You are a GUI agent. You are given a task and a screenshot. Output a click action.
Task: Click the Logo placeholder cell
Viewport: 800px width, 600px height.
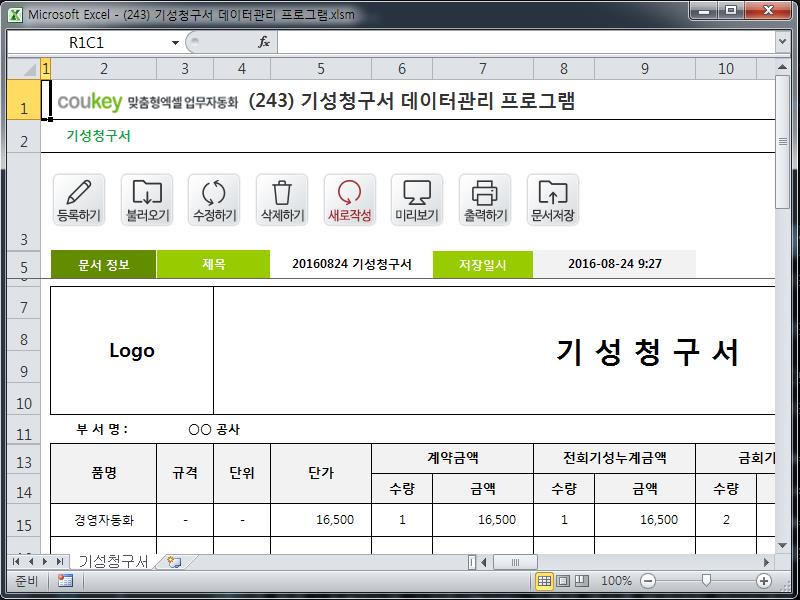(132, 351)
